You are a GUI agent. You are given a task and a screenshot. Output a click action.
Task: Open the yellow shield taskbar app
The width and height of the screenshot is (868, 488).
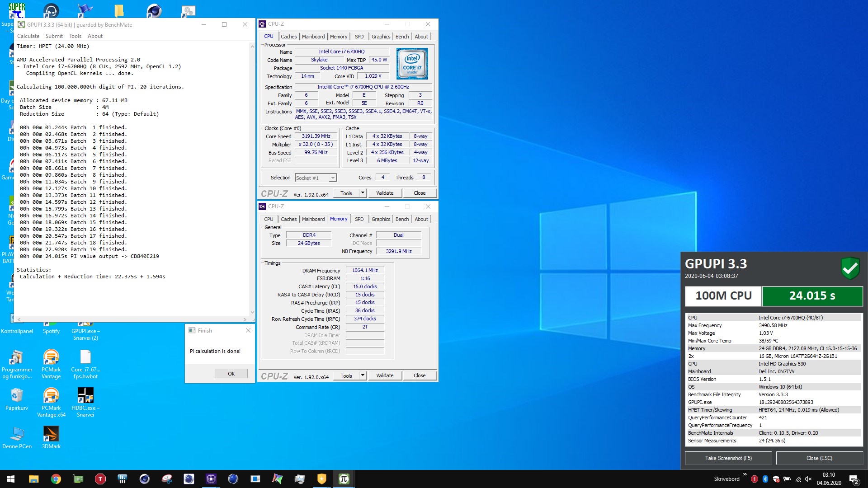pos(322,479)
